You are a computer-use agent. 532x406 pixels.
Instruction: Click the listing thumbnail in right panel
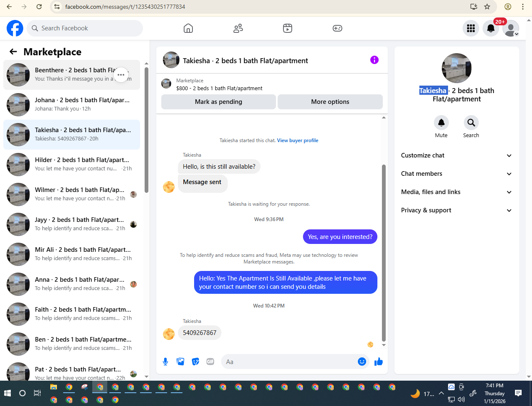tap(457, 68)
